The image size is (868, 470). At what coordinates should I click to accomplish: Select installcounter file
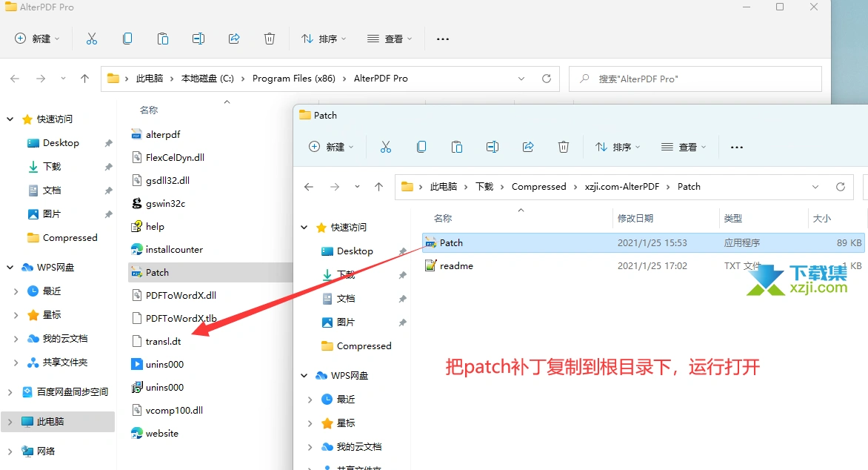(x=167, y=249)
